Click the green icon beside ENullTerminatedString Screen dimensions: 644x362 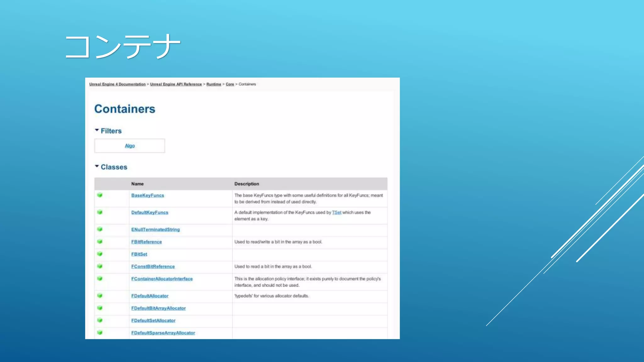coord(100,229)
